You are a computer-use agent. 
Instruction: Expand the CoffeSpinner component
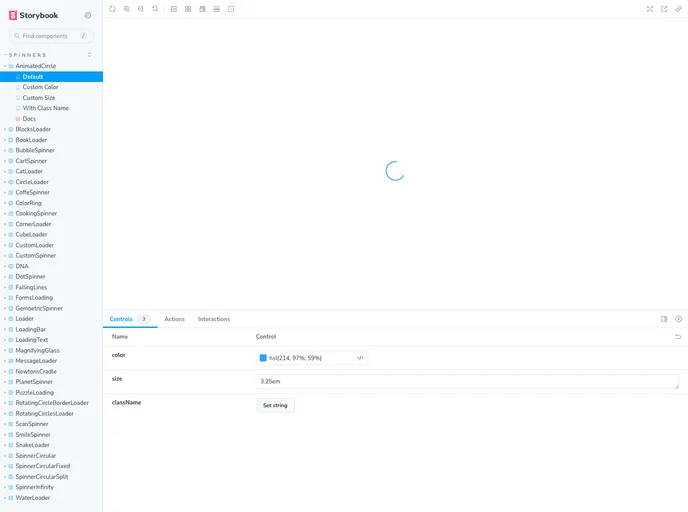coord(32,193)
